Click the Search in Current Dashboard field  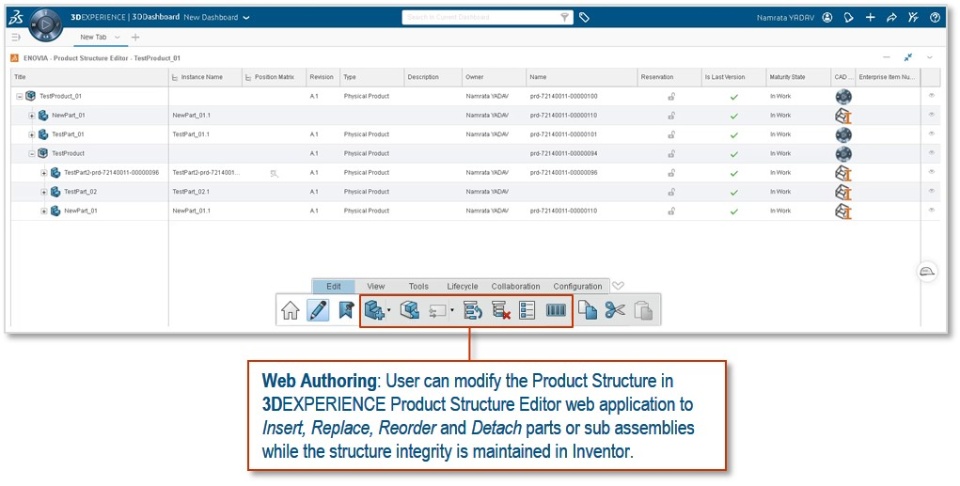click(x=487, y=18)
